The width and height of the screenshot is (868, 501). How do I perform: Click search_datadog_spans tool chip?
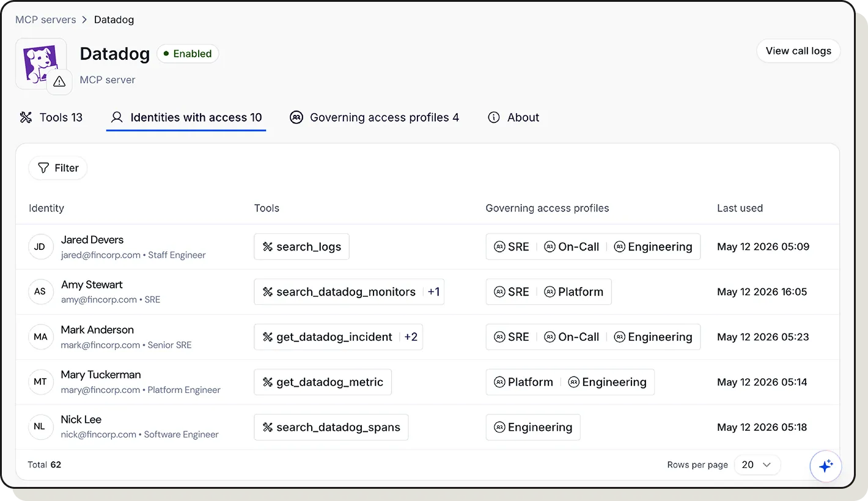[331, 427]
